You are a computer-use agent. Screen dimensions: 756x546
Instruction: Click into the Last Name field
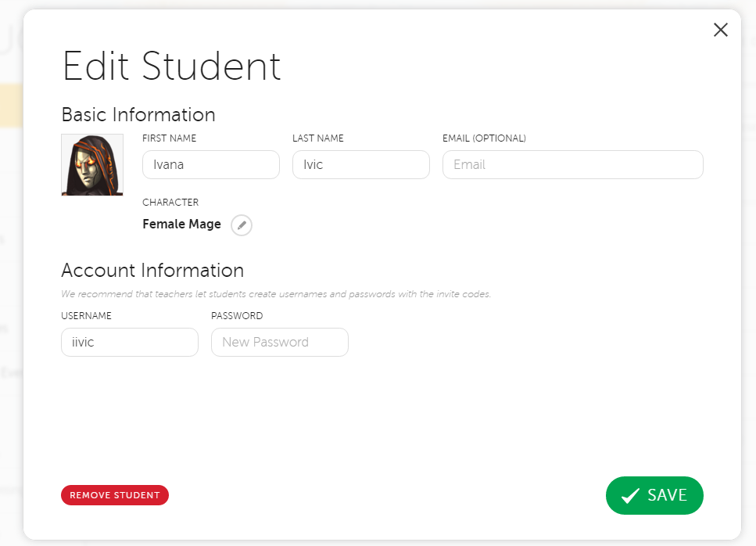360,165
